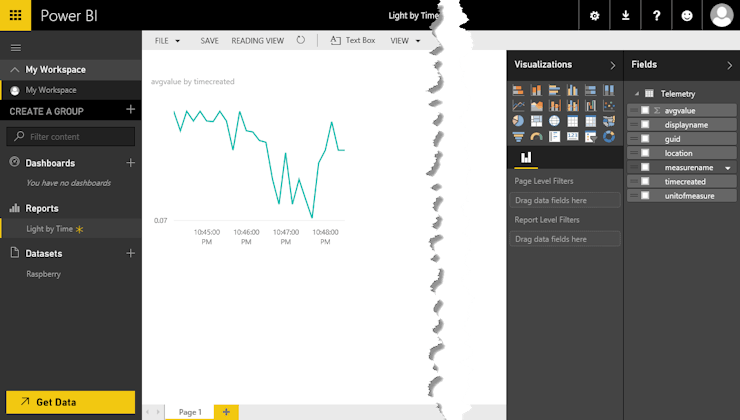This screenshot has height=420, width=740.
Task: Select the Multi-row card visualization
Action: click(555, 136)
